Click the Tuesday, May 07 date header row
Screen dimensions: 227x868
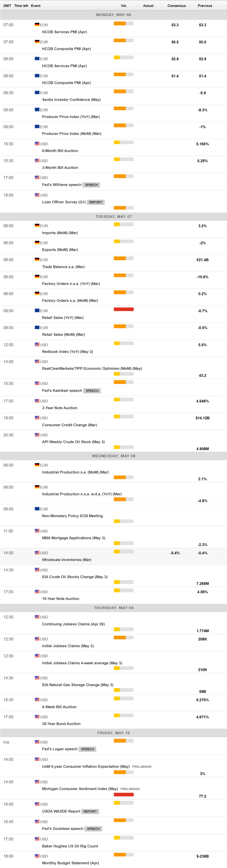coord(113,217)
